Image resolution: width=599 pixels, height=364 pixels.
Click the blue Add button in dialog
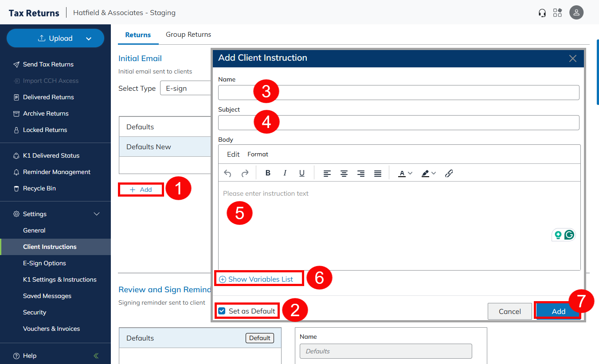tap(558, 311)
